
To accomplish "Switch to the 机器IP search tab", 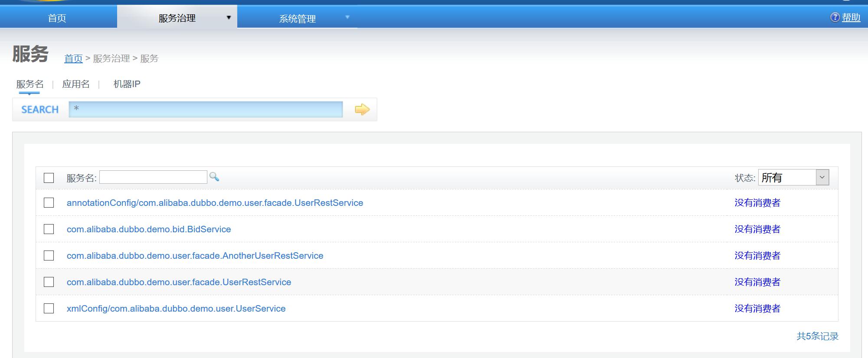I will pyautogui.click(x=127, y=84).
